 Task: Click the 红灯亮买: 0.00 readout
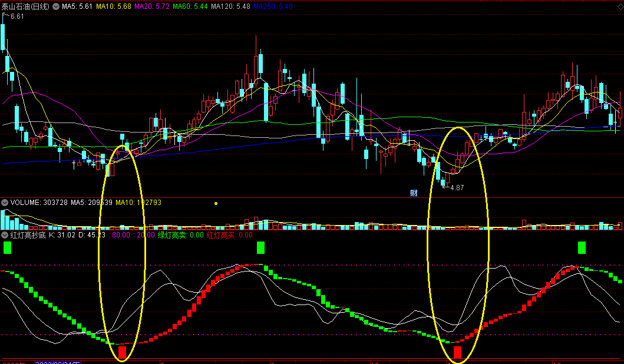tap(230, 235)
